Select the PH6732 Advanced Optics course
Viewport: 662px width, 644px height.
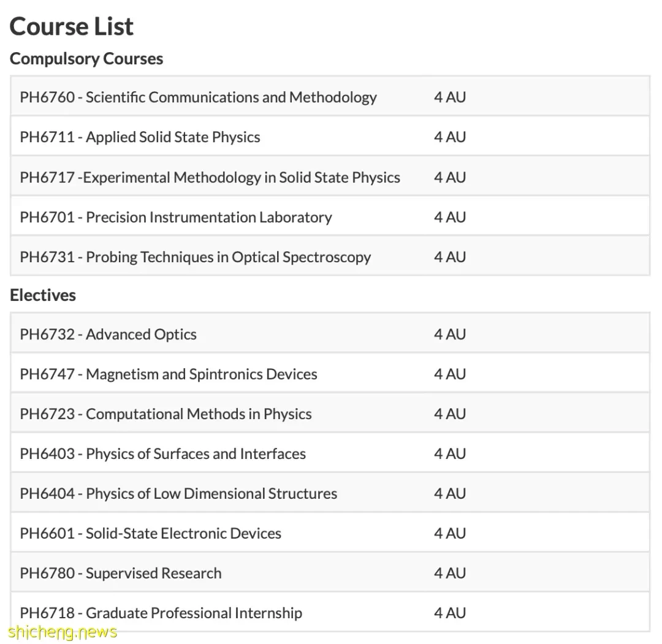(330, 334)
